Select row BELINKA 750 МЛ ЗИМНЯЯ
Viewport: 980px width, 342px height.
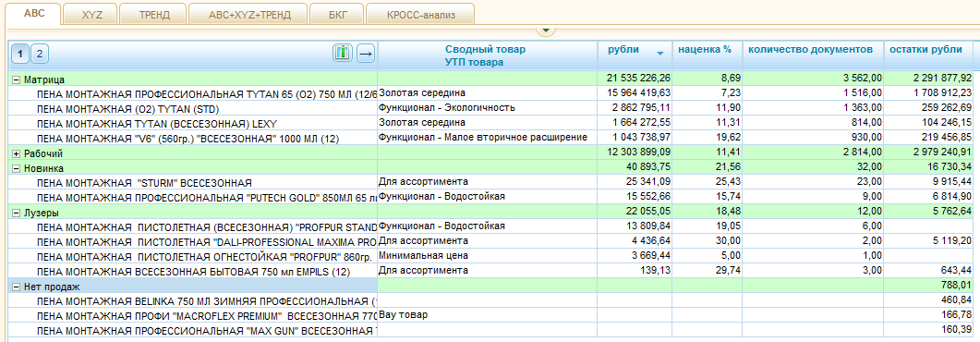207,301
